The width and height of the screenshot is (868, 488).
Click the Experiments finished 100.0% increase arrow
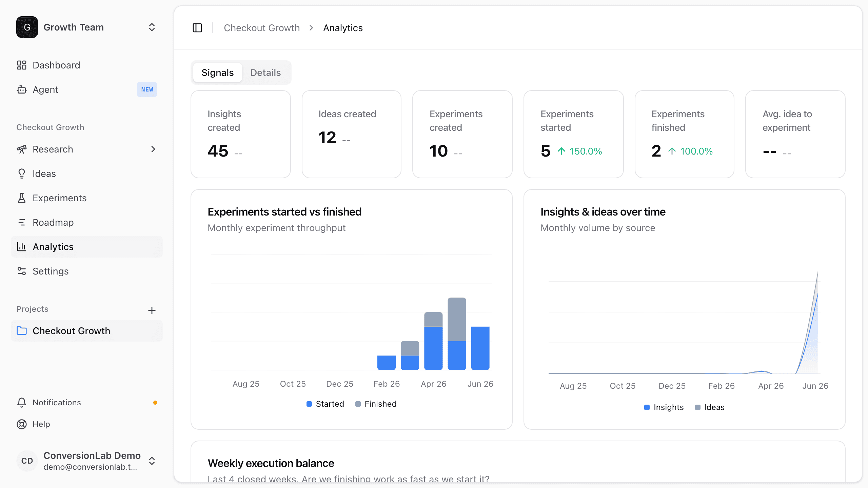click(x=672, y=151)
